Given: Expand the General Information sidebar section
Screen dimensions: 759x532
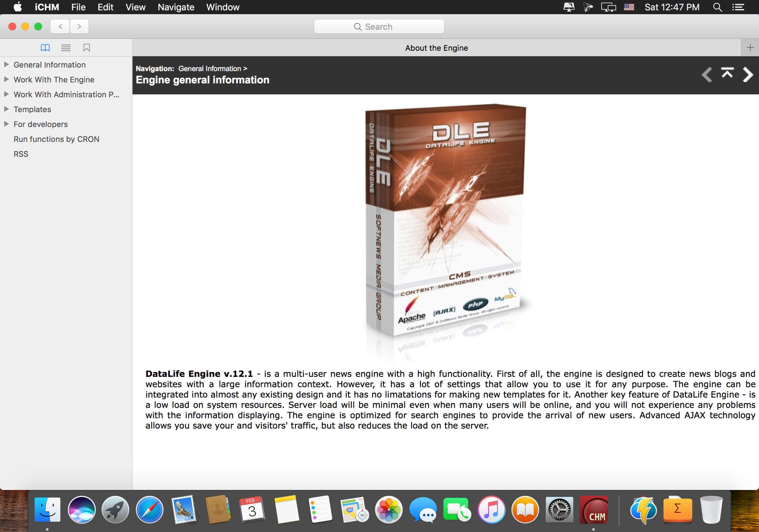Looking at the screenshot, I should [x=6, y=65].
